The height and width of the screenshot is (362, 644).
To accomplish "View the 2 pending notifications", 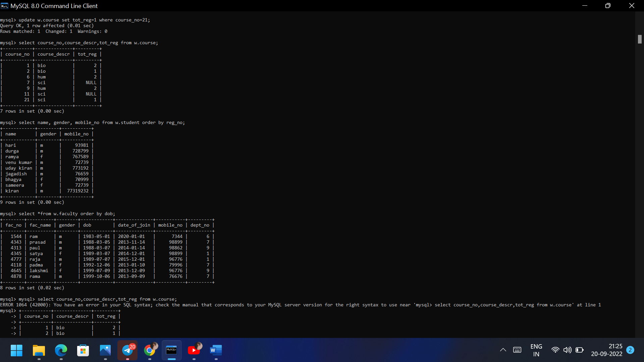I will (630, 350).
